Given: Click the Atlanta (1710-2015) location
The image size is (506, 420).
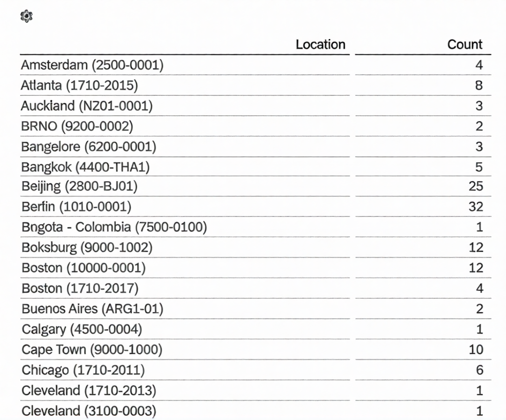Looking at the screenshot, I should pyautogui.click(x=80, y=85).
